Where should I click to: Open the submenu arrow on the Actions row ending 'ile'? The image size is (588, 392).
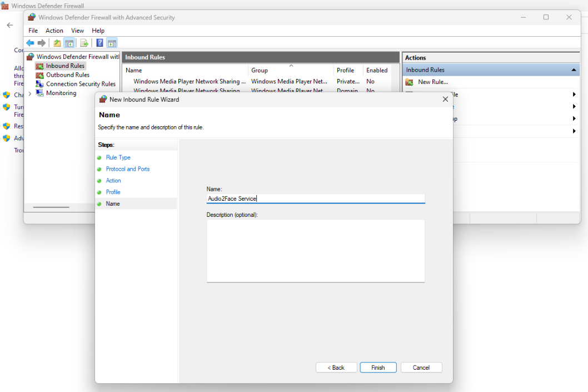coord(574,95)
